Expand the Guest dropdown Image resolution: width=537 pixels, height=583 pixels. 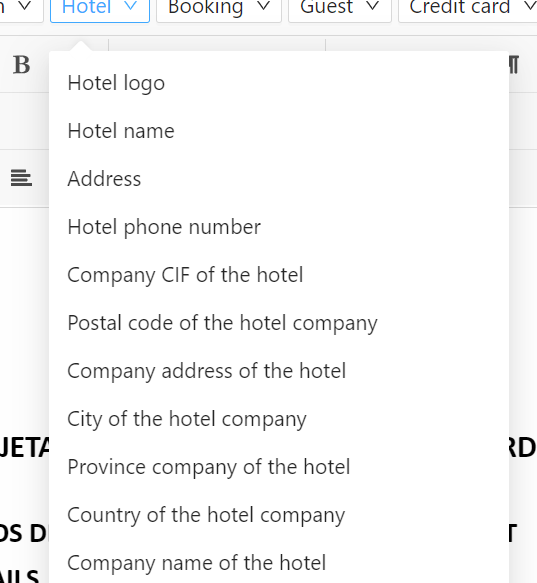click(340, 8)
